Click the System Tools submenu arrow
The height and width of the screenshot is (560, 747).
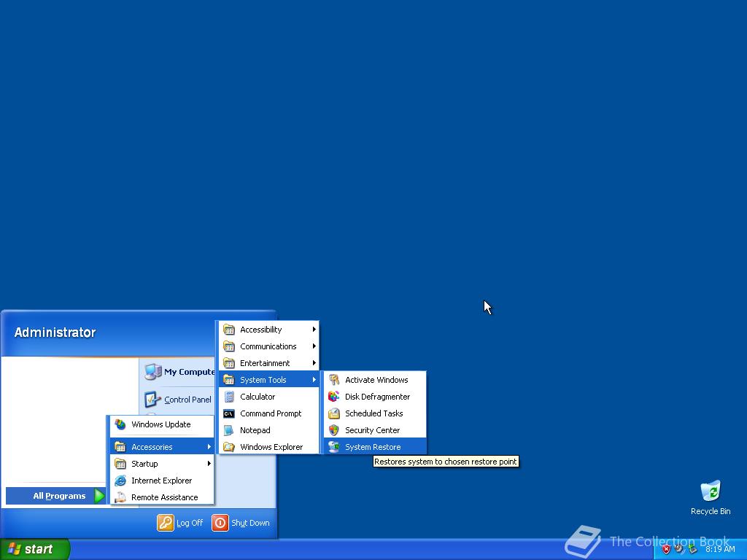tap(314, 379)
